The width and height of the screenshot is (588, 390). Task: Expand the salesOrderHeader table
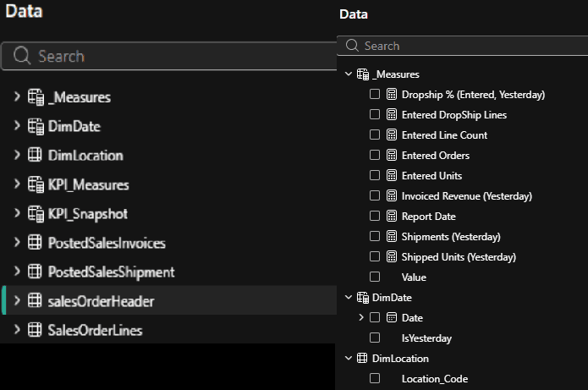point(17,300)
